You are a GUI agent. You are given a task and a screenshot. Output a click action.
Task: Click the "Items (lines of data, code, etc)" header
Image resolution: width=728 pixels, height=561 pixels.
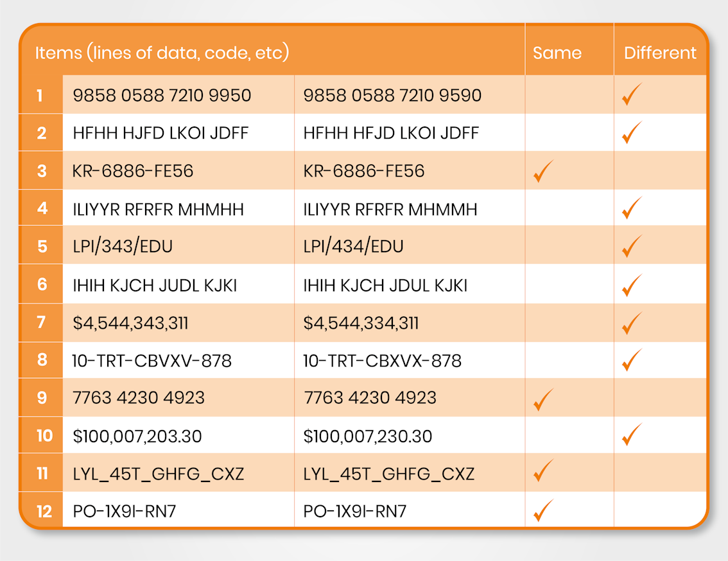tap(162, 53)
